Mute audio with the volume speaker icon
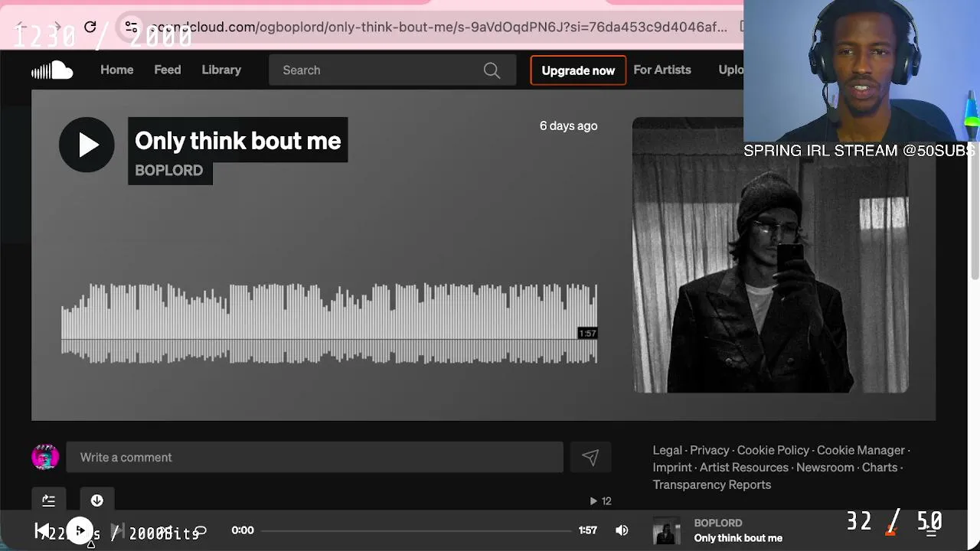Image resolution: width=980 pixels, height=551 pixels. [622, 530]
